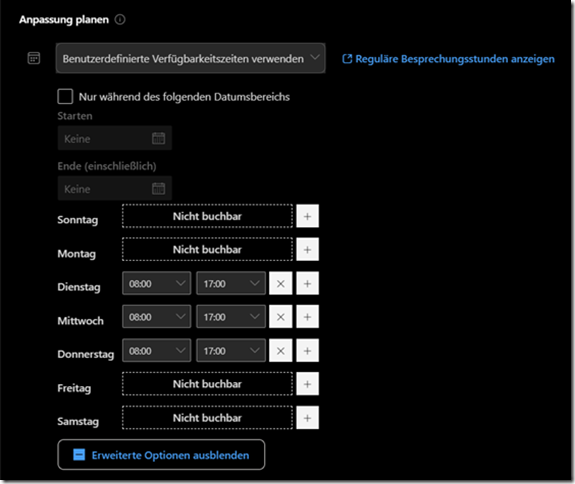Open Reguläre Besprechungsstunden anzeigen link
This screenshot has height=484, width=575.
point(448,59)
